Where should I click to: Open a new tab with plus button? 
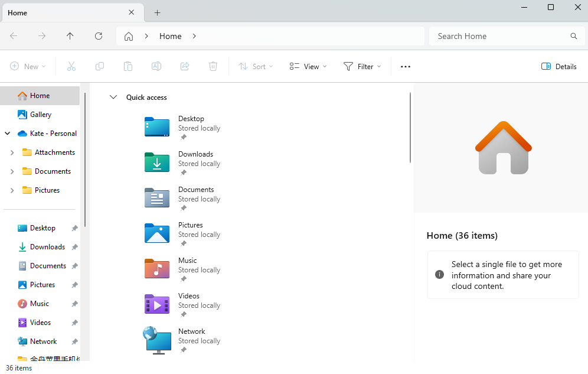[157, 12]
